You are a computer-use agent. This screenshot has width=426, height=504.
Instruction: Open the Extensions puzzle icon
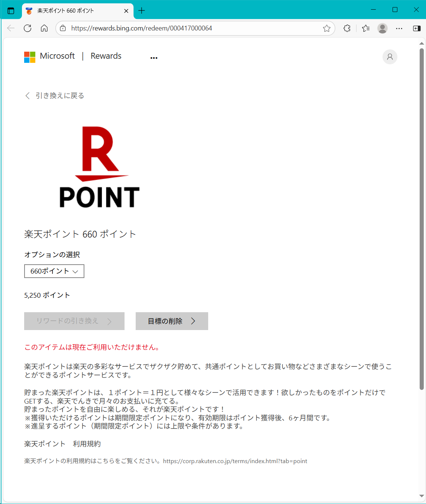(x=347, y=28)
